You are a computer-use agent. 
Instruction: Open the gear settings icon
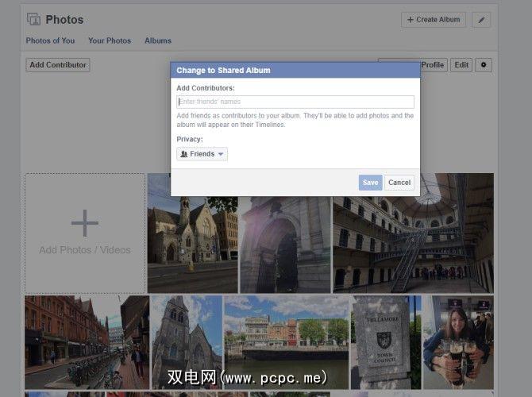(x=484, y=65)
